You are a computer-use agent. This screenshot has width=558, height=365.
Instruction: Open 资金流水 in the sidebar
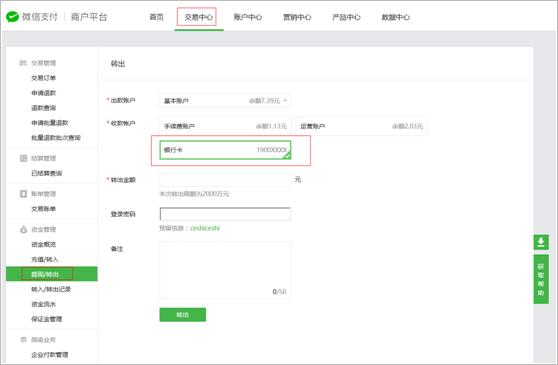43,304
